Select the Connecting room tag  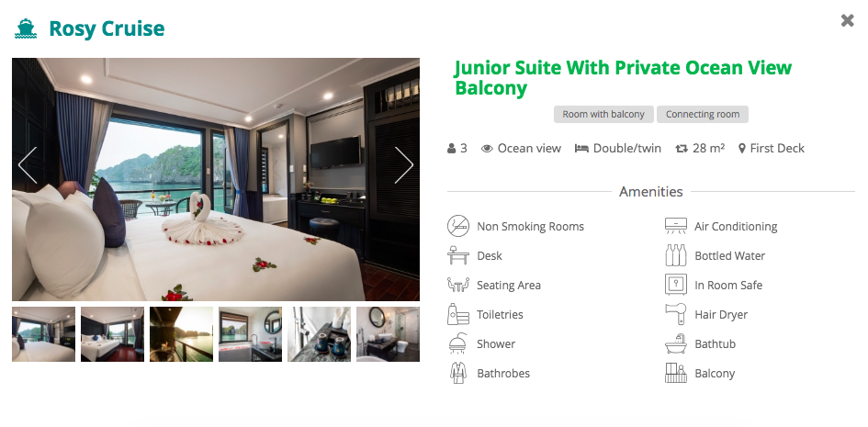703,115
